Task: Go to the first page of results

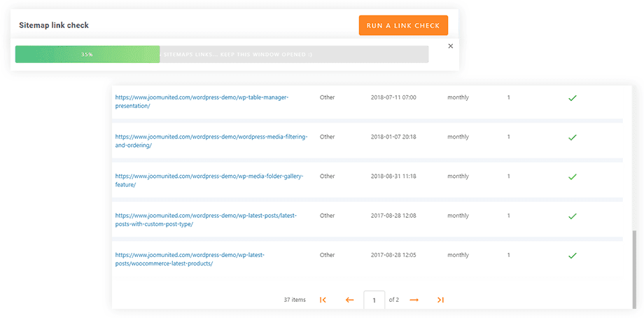Action: [323, 300]
